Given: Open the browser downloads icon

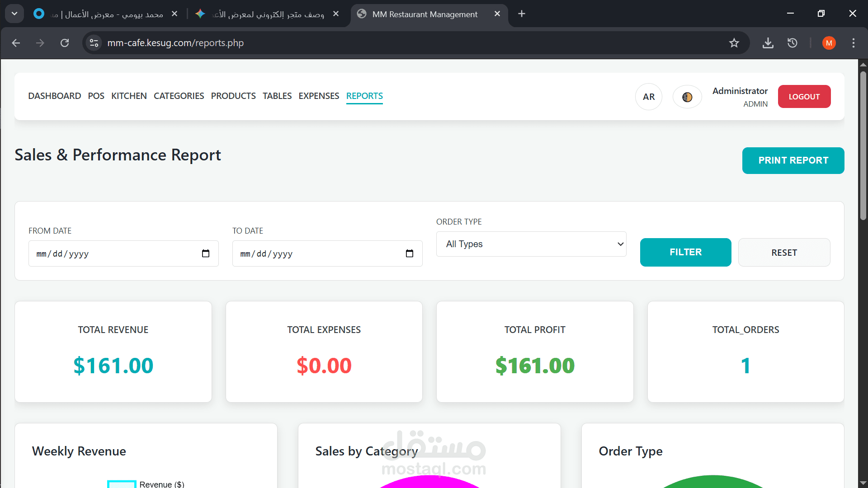Looking at the screenshot, I should coord(768,43).
